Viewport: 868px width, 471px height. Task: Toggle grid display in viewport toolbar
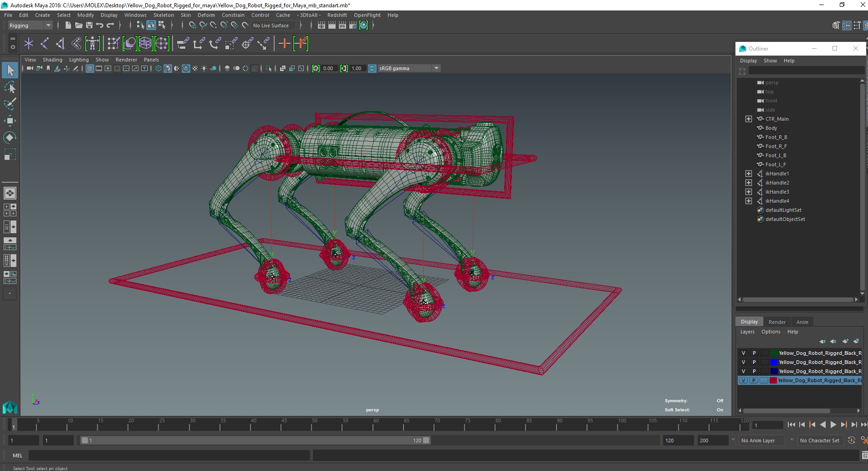(90, 68)
